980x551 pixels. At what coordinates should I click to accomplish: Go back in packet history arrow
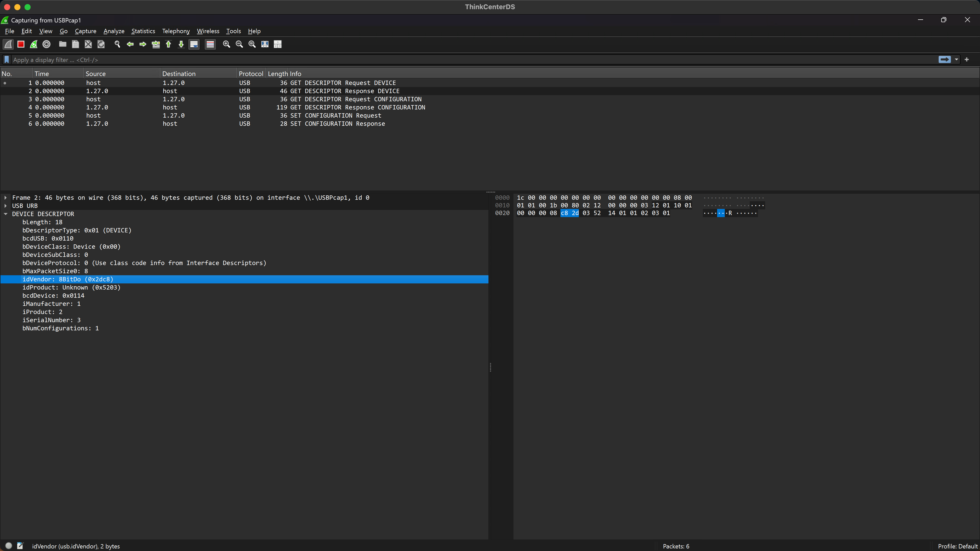(x=130, y=44)
